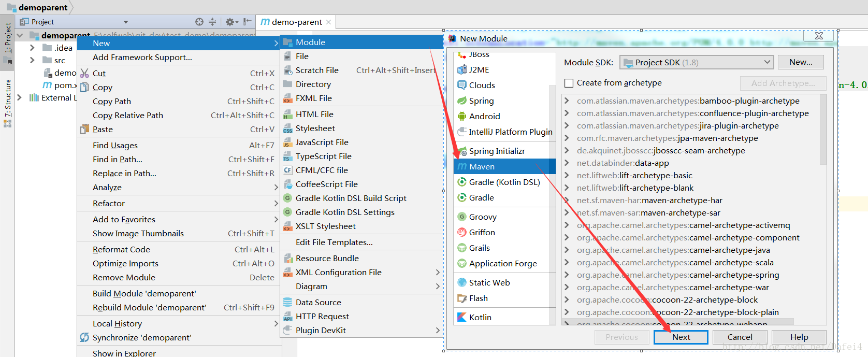Click the Clouds icon in module list

pyautogui.click(x=462, y=85)
